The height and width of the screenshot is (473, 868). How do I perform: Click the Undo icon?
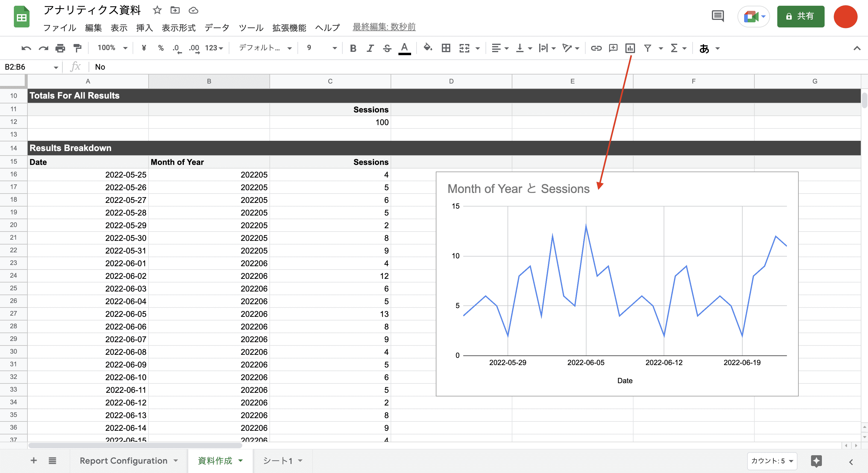click(x=26, y=48)
